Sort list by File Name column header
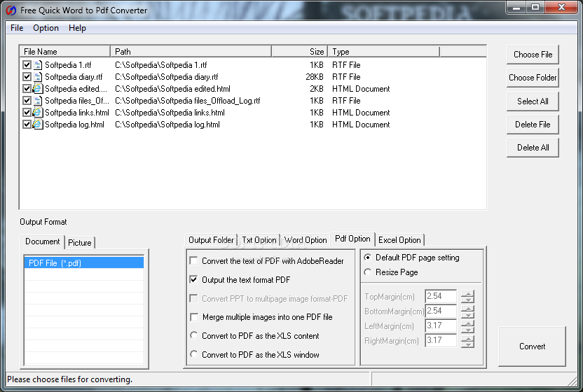 click(64, 52)
